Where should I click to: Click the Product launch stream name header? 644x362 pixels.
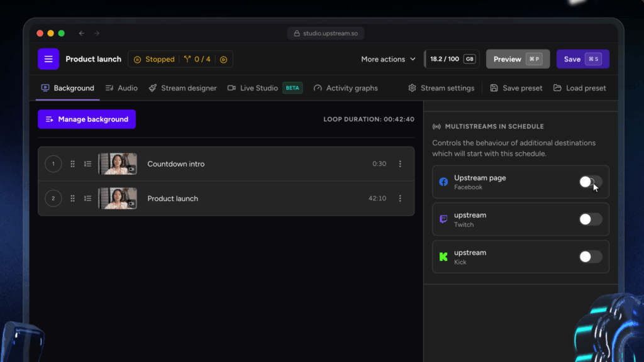[93, 59]
